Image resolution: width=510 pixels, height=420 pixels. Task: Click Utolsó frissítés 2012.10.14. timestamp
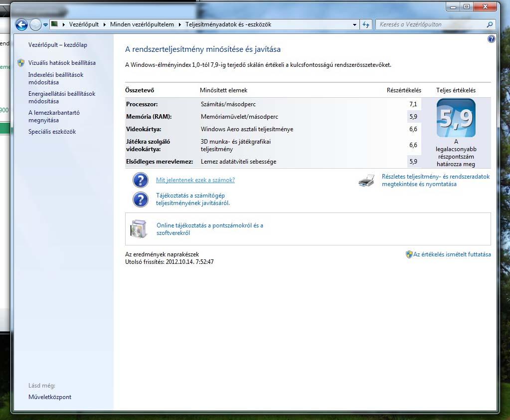(170, 262)
